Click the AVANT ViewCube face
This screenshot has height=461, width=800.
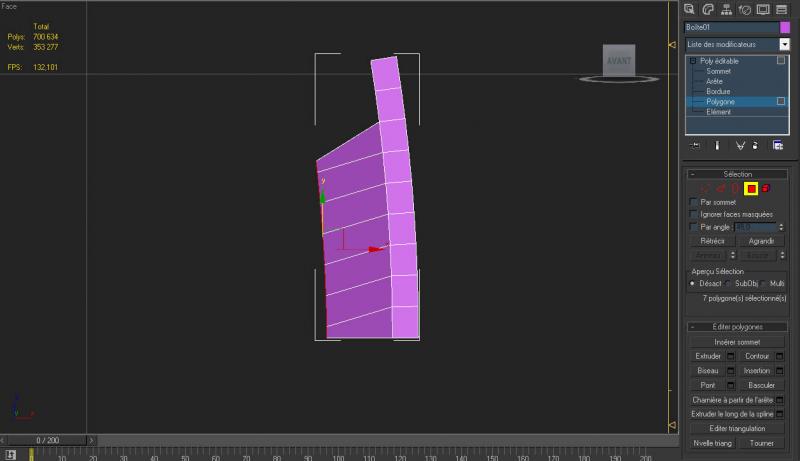click(x=618, y=60)
